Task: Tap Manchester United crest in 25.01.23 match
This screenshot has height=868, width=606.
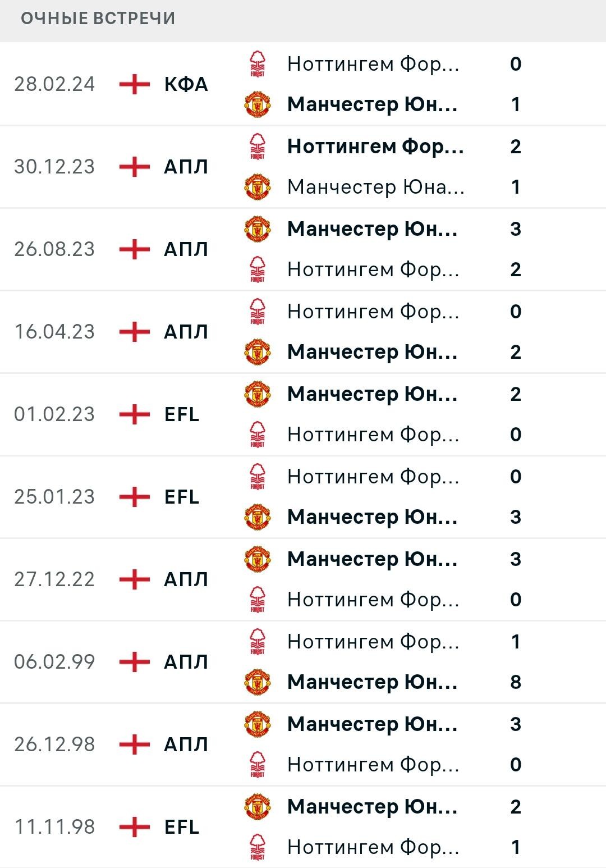Action: (x=258, y=517)
